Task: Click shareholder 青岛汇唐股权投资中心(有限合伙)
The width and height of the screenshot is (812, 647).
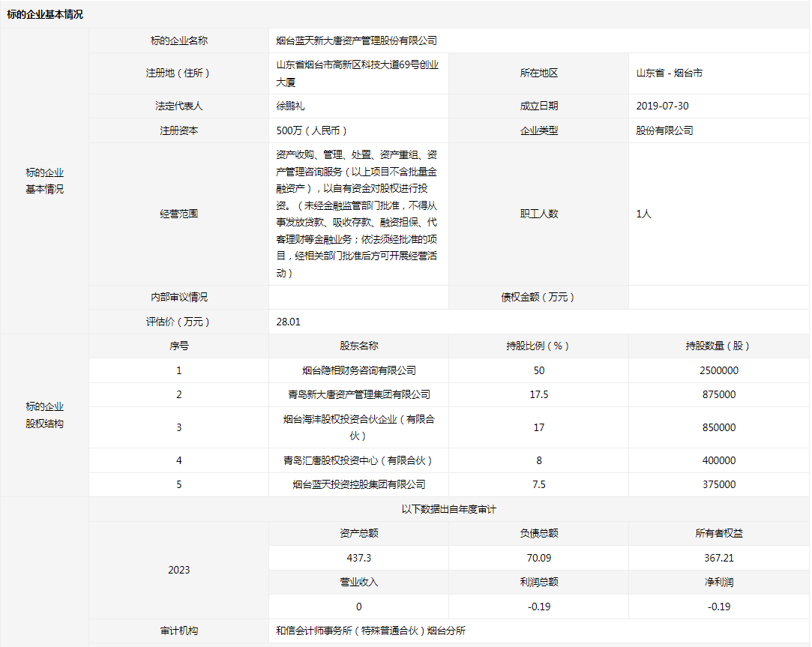Action: [x=358, y=460]
